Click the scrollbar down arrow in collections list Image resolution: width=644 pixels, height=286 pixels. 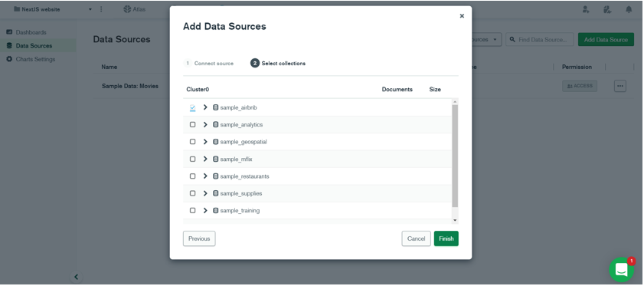pyautogui.click(x=455, y=220)
